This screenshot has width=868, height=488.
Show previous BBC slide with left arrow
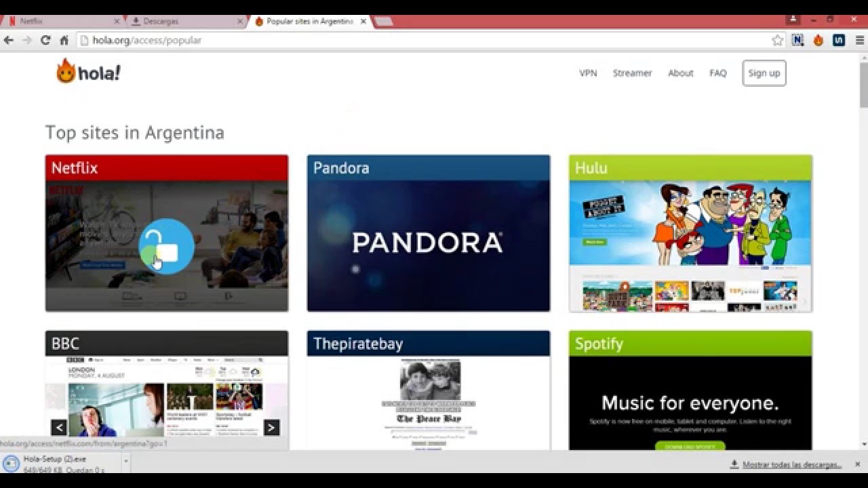59,427
